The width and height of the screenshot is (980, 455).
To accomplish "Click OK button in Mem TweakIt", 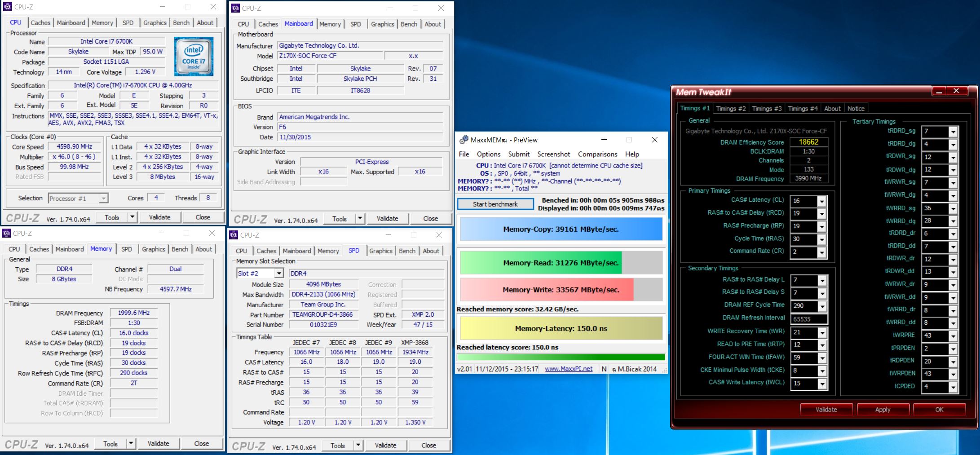I will click(x=939, y=410).
